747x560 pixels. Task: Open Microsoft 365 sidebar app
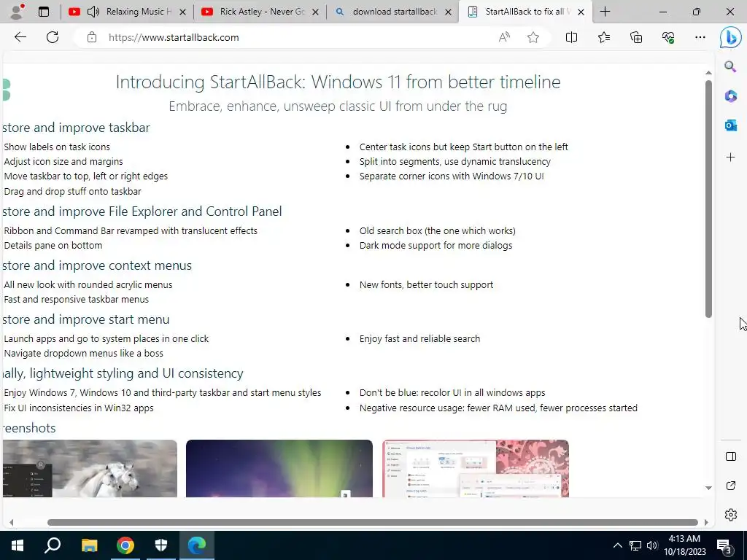(730, 96)
